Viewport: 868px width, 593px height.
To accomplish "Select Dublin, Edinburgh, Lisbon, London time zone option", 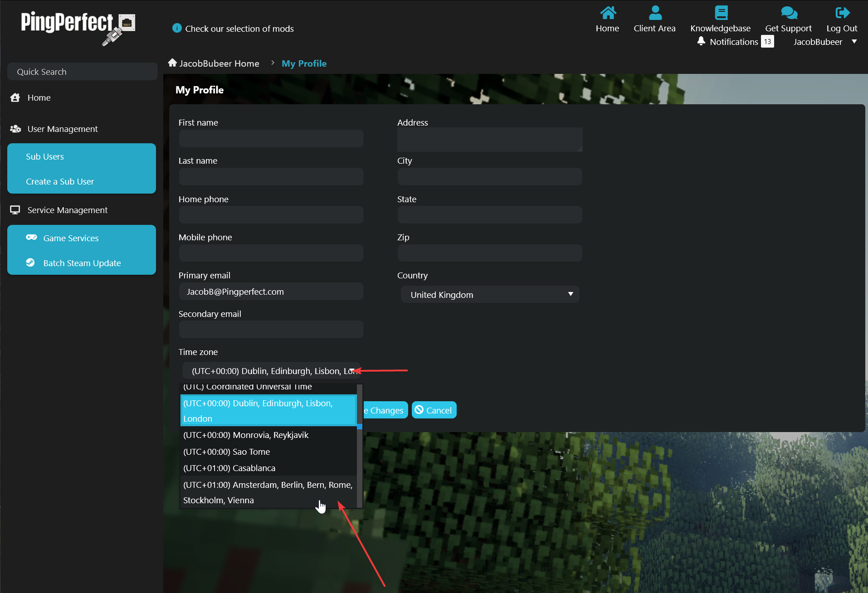I will pyautogui.click(x=268, y=411).
